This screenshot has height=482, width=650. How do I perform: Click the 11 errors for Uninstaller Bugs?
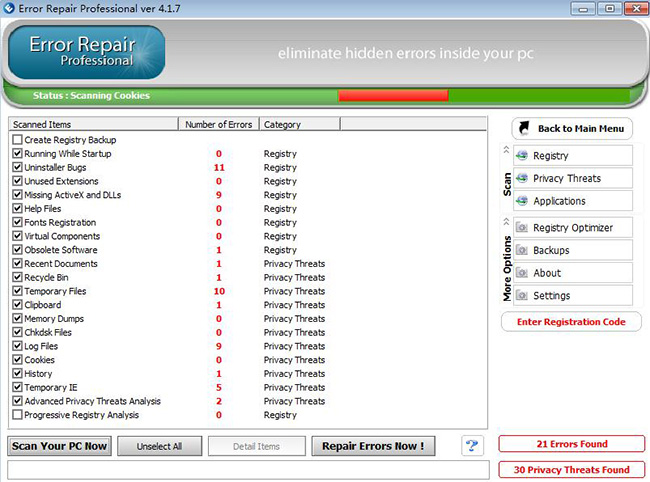pyautogui.click(x=219, y=167)
